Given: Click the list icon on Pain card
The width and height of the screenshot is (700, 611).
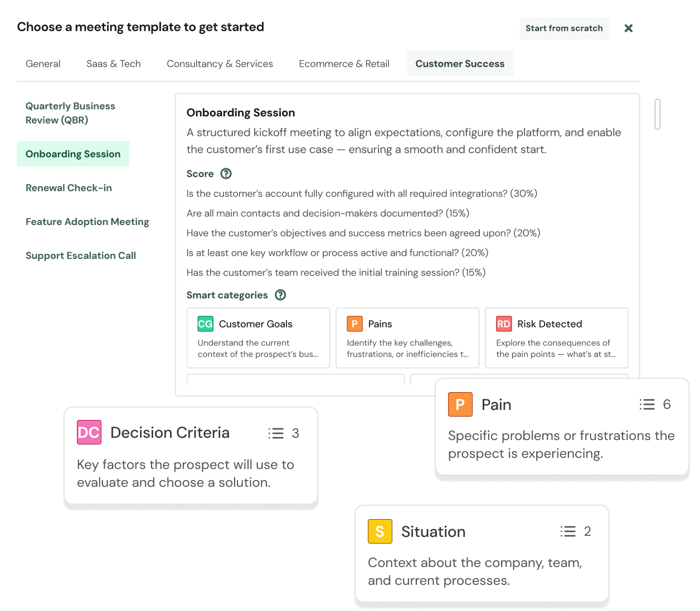Looking at the screenshot, I should [x=647, y=404].
